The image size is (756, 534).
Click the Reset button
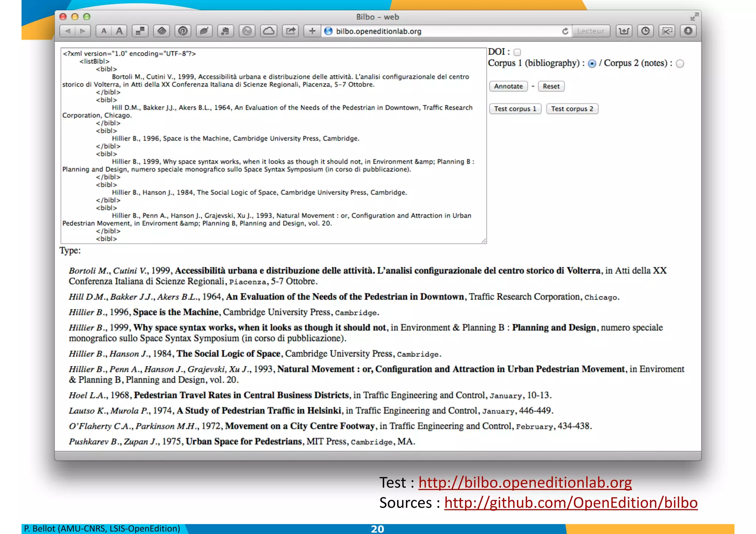coord(551,86)
